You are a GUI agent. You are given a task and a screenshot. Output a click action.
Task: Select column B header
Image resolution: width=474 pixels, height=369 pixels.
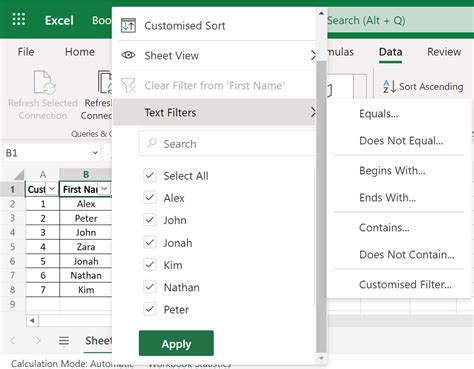86,174
